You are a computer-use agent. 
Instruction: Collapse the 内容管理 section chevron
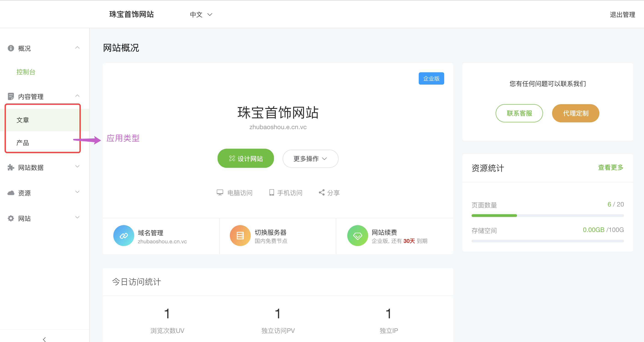click(x=78, y=96)
